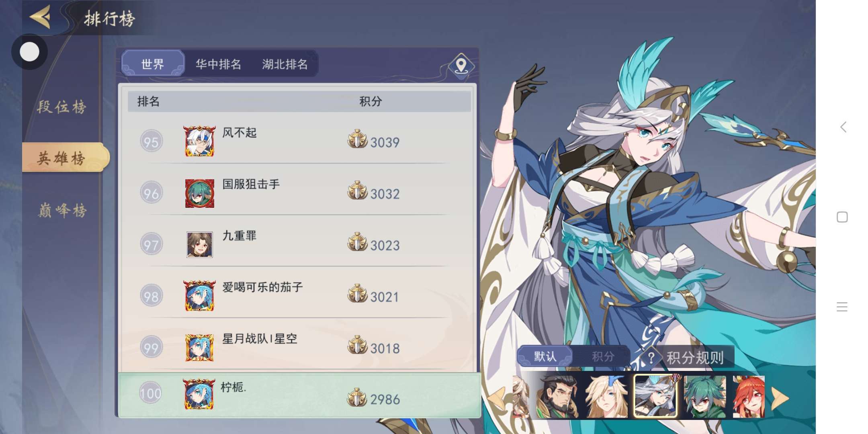The height and width of the screenshot is (434, 868).
Task: Tap the golden back arrow icon
Action: click(x=40, y=17)
